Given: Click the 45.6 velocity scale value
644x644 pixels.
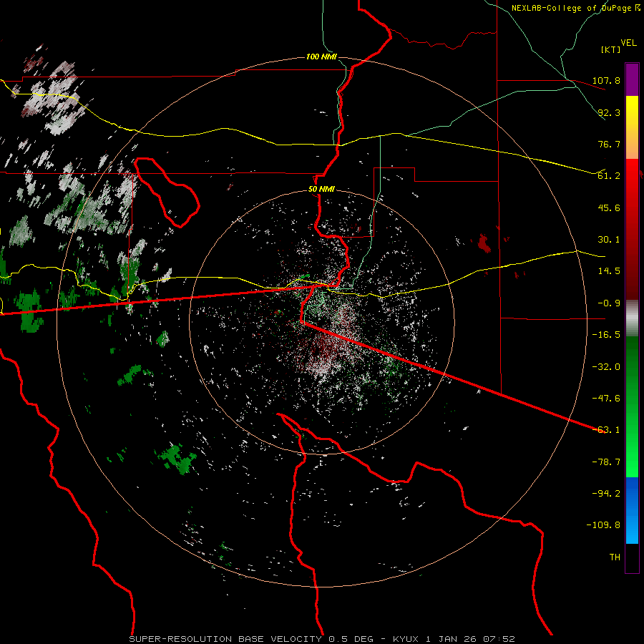Looking at the screenshot, I should 609,208.
